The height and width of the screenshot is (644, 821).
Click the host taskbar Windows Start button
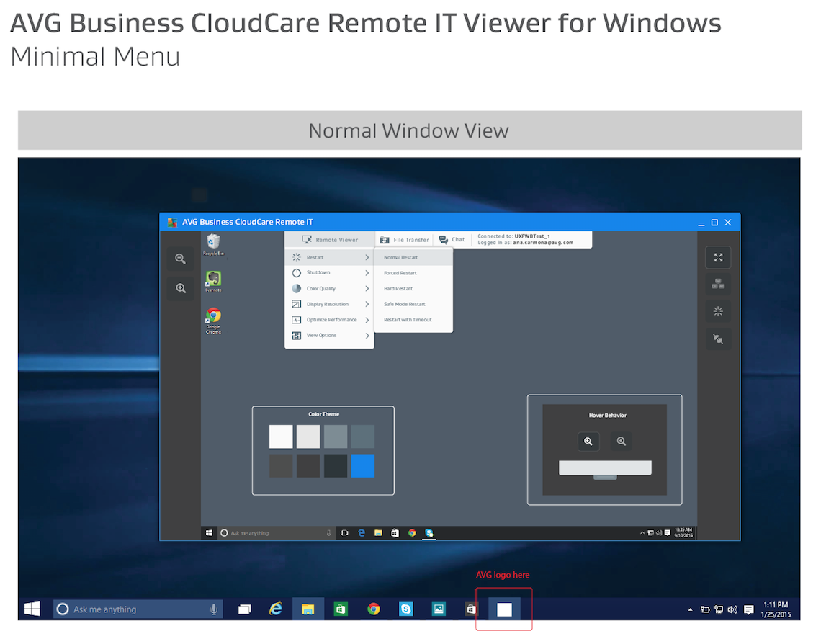32,609
